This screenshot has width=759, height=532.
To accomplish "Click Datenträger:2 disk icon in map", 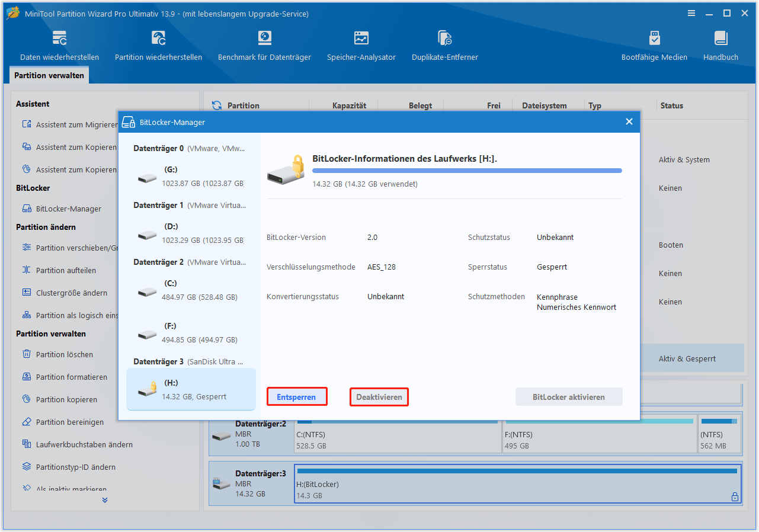I will (222, 435).
